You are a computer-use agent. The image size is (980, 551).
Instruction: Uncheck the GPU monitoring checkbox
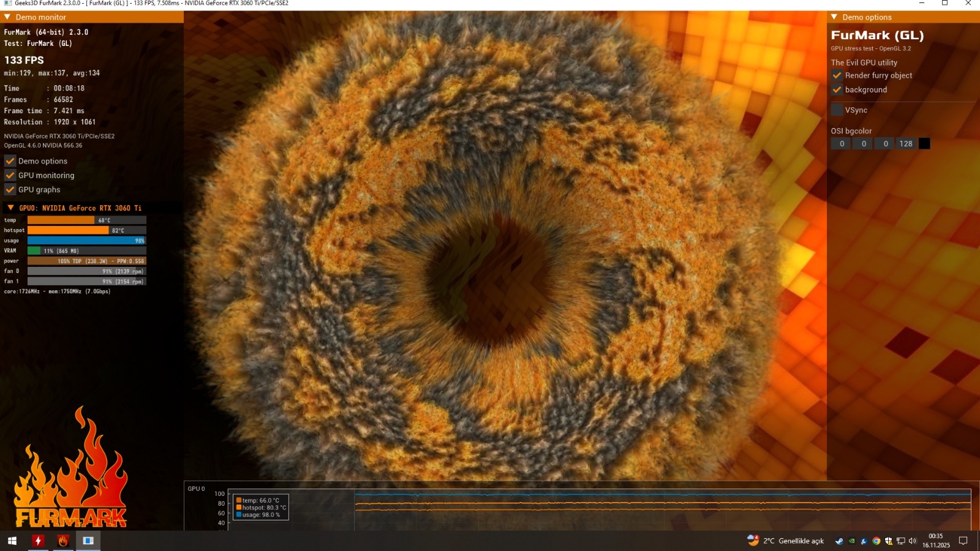pos(10,175)
